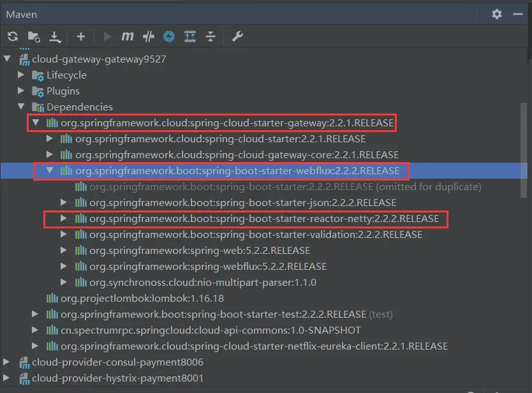Expand the Lifecycle node

tap(20, 74)
